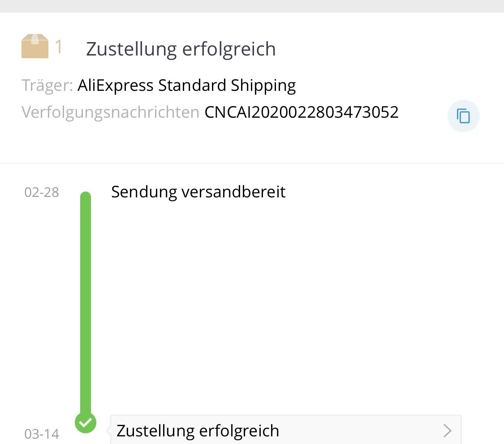
Task: Click the top end of green timeline
Action: click(x=85, y=196)
